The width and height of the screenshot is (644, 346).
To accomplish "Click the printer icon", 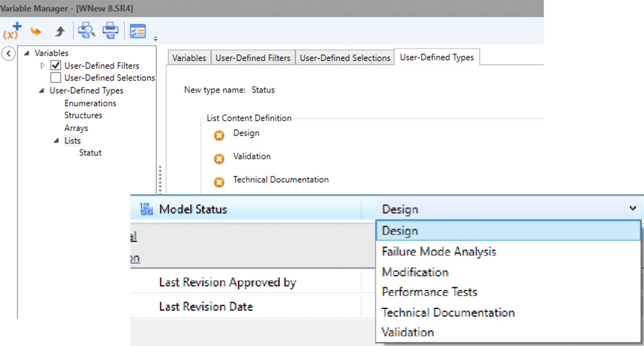I will [x=110, y=30].
